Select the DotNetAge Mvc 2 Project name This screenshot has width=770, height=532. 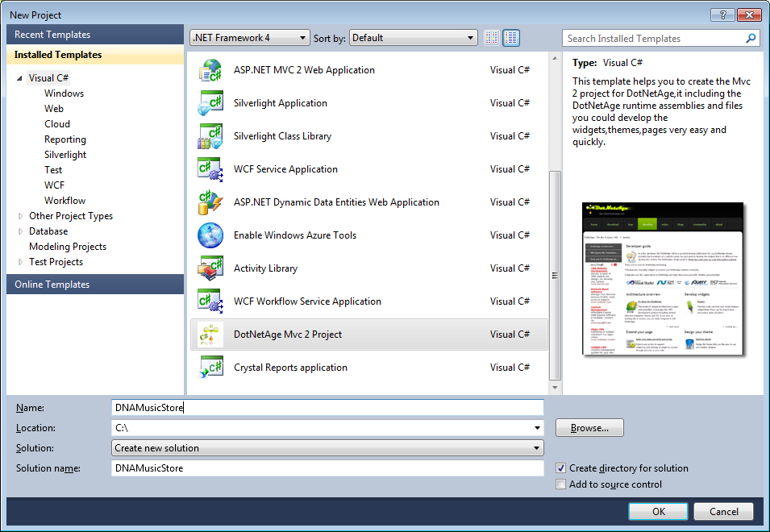pyautogui.click(x=288, y=335)
